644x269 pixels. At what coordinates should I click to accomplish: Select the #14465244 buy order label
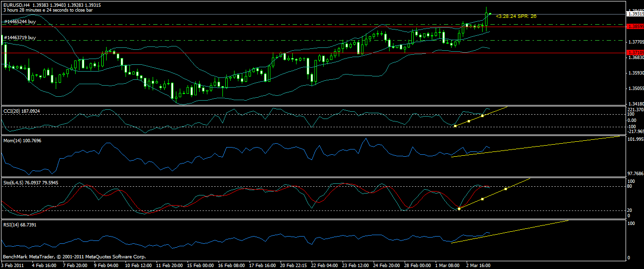coord(20,22)
